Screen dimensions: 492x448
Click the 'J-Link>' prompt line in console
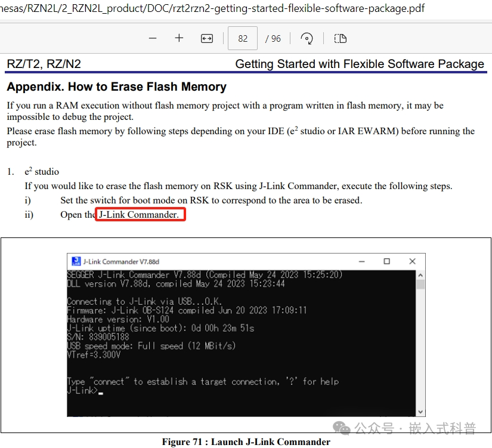pos(85,391)
